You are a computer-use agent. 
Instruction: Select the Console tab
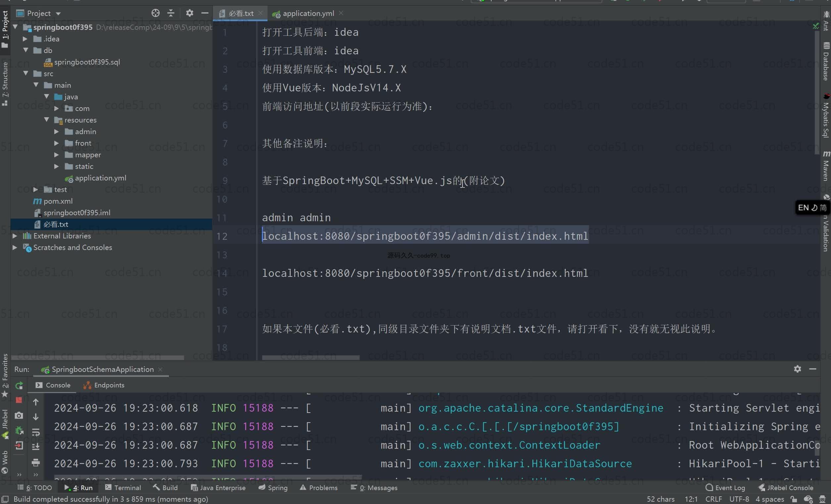(x=53, y=385)
